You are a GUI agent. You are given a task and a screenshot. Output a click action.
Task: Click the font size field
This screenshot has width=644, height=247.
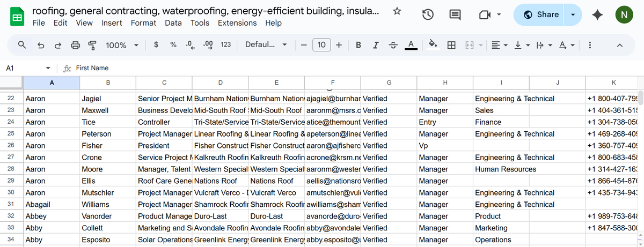pyautogui.click(x=321, y=45)
